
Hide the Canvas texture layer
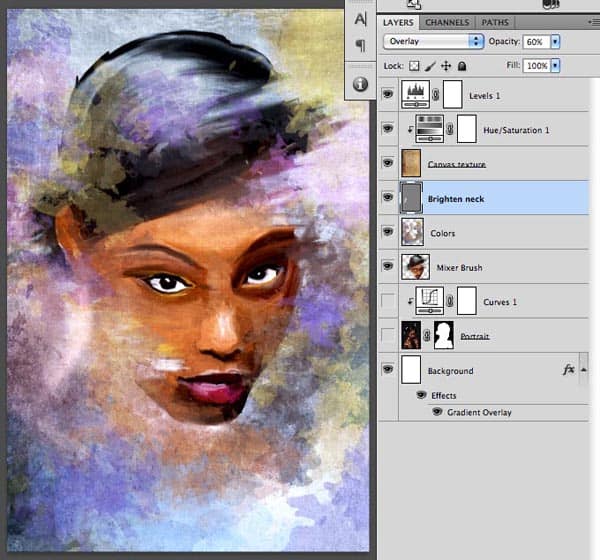tap(389, 164)
